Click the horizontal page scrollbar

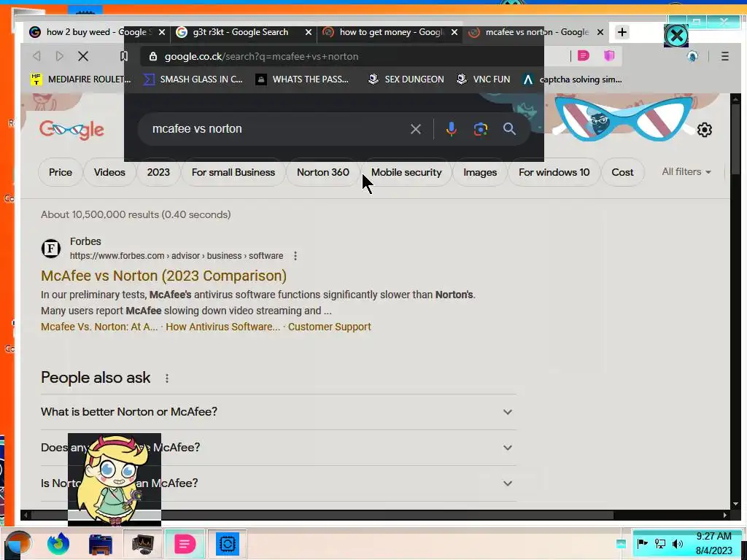coord(322,515)
